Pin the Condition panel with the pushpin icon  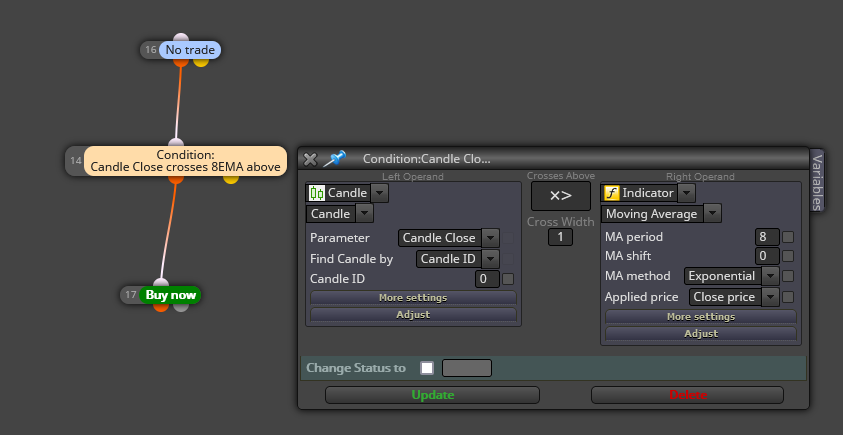pyautogui.click(x=334, y=159)
